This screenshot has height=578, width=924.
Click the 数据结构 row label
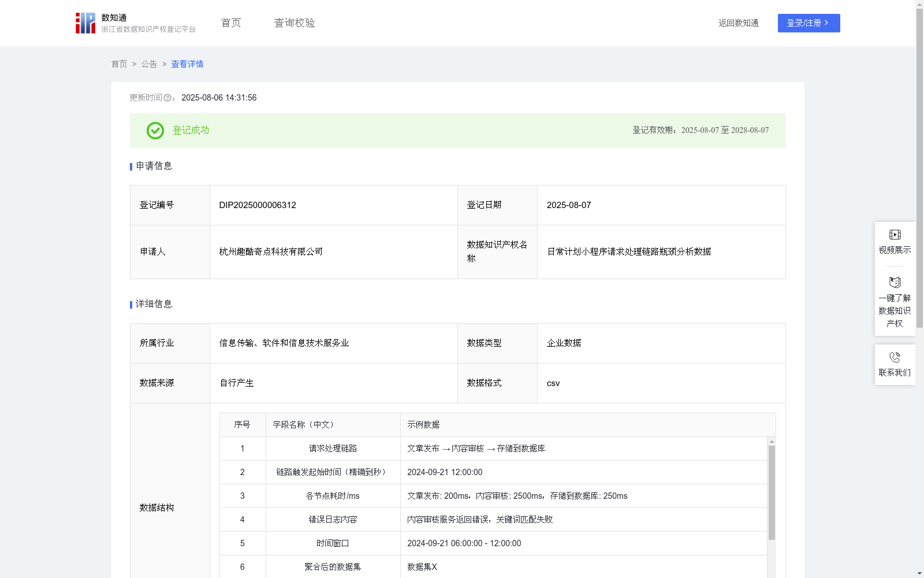pos(157,508)
